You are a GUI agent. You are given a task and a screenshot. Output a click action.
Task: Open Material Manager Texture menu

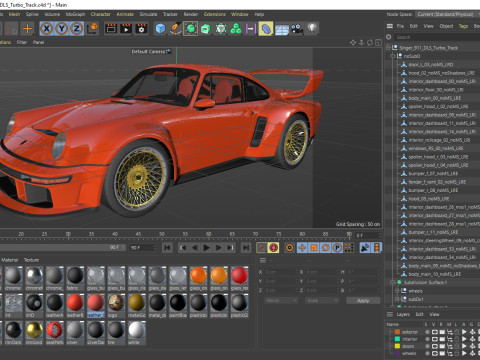tap(31, 260)
